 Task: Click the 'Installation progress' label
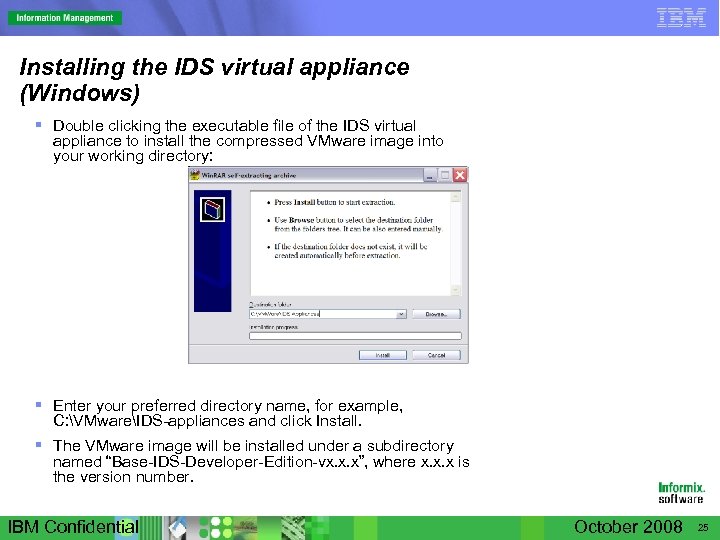pos(274,327)
